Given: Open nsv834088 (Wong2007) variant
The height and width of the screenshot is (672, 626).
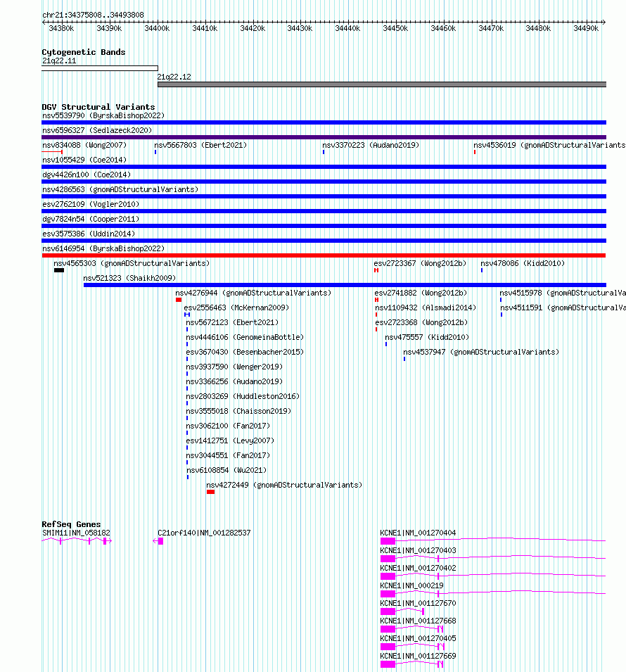Looking at the screenshot, I should 84,145.
